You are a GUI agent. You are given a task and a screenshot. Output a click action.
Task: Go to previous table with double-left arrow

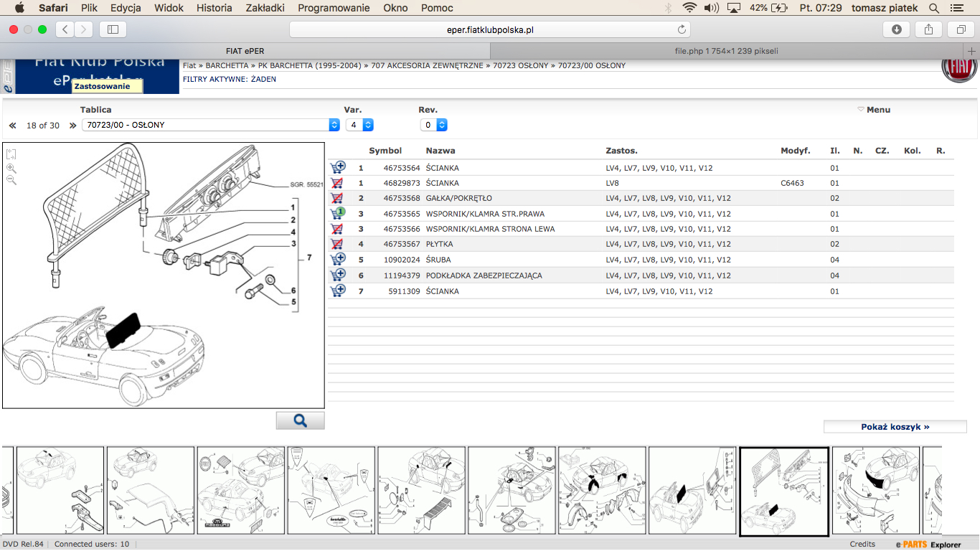12,126
